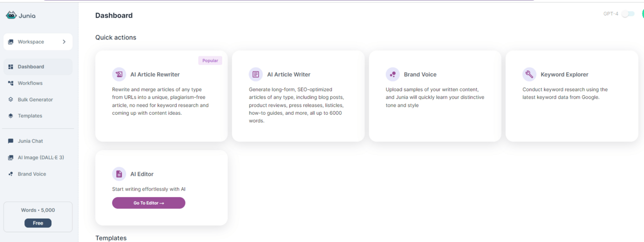Click the Workflows icon in sidebar

click(10, 83)
